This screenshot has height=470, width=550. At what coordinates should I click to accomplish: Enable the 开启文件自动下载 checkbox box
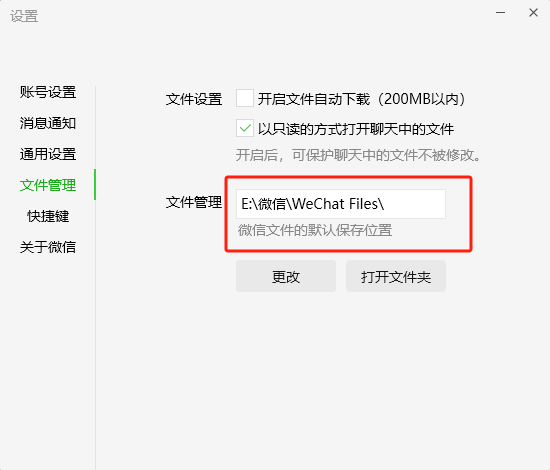click(x=245, y=98)
